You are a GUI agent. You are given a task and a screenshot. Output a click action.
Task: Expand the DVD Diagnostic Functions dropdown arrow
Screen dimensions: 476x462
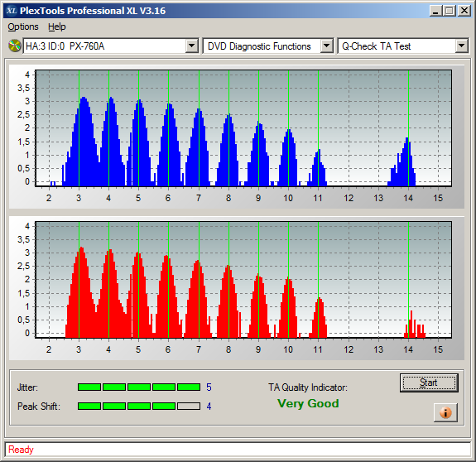point(327,46)
